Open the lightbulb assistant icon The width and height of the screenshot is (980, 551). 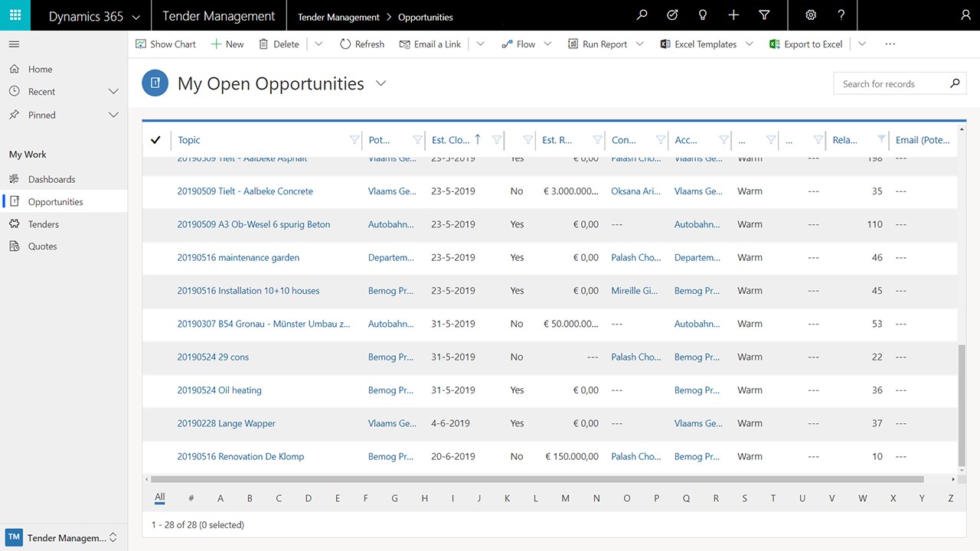coord(703,15)
